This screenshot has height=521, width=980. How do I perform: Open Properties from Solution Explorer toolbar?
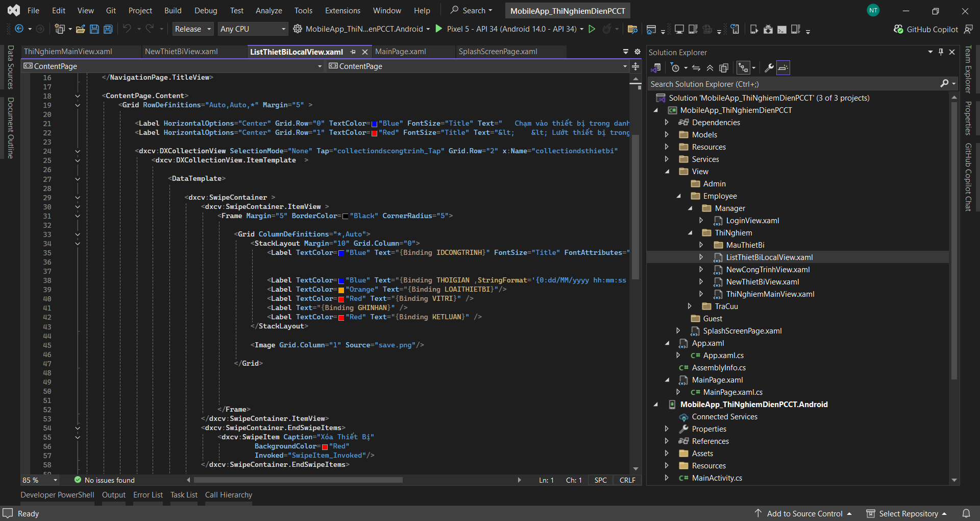(x=769, y=67)
